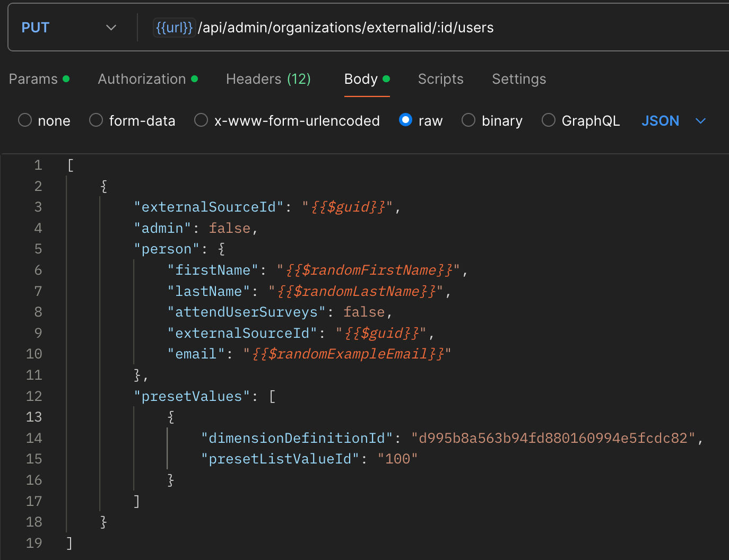
Task: Click the chevron next to JSON
Action: [700, 121]
